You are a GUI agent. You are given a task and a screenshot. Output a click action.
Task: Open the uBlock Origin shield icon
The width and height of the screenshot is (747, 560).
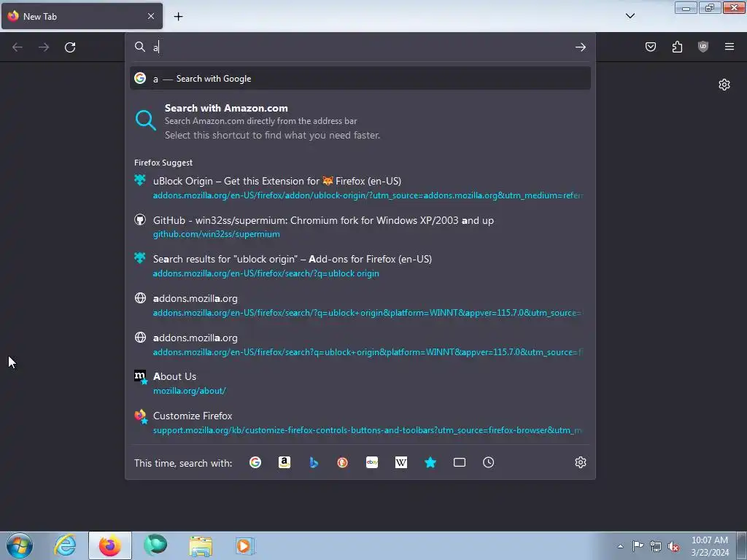[703, 47]
